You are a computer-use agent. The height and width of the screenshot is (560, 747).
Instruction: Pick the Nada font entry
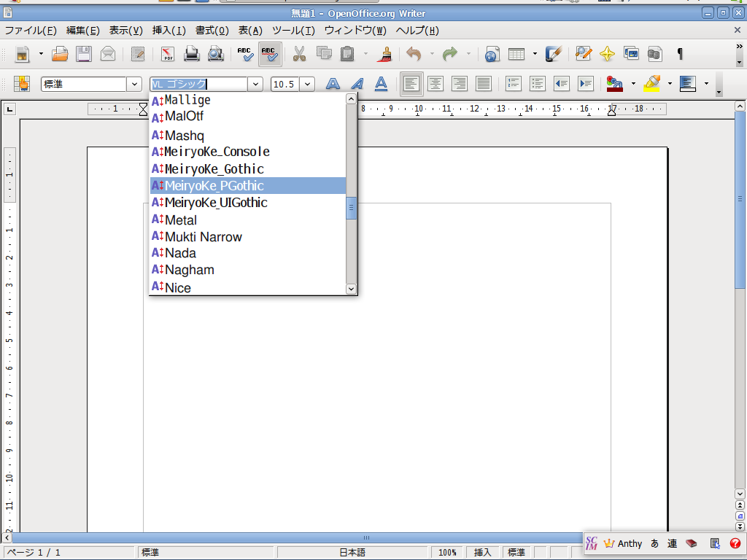(248, 253)
